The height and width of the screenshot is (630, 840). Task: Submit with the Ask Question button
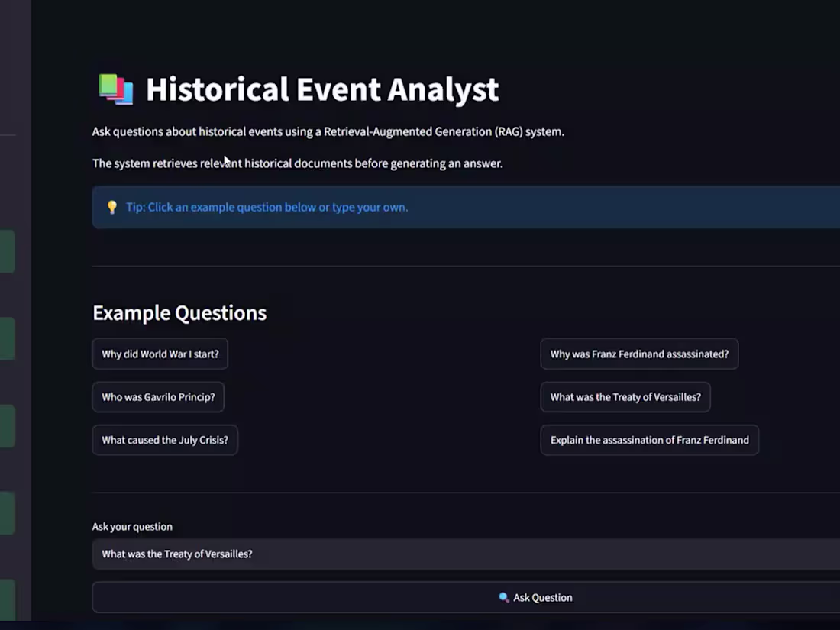point(466,597)
